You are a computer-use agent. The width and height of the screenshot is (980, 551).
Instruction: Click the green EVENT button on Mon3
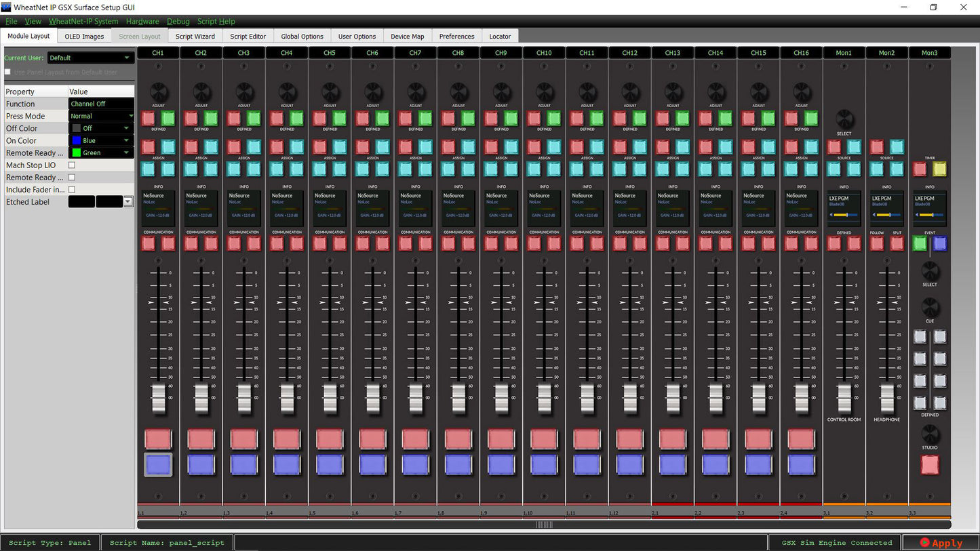tap(920, 243)
